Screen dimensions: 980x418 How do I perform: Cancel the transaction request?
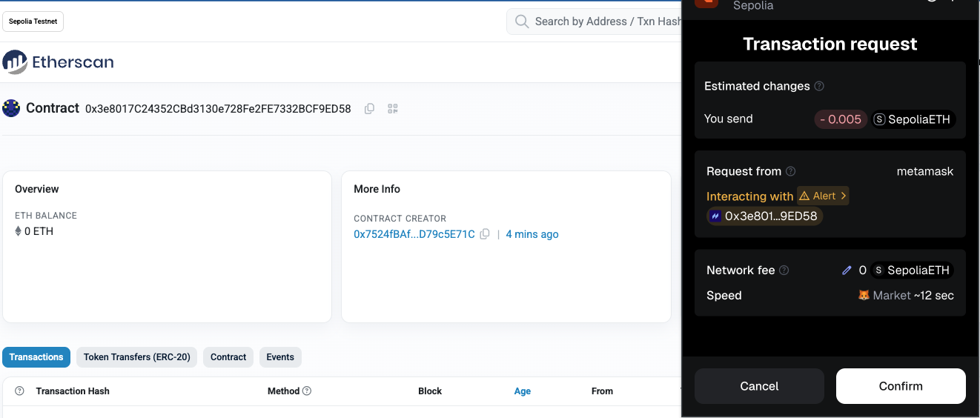pyautogui.click(x=759, y=386)
